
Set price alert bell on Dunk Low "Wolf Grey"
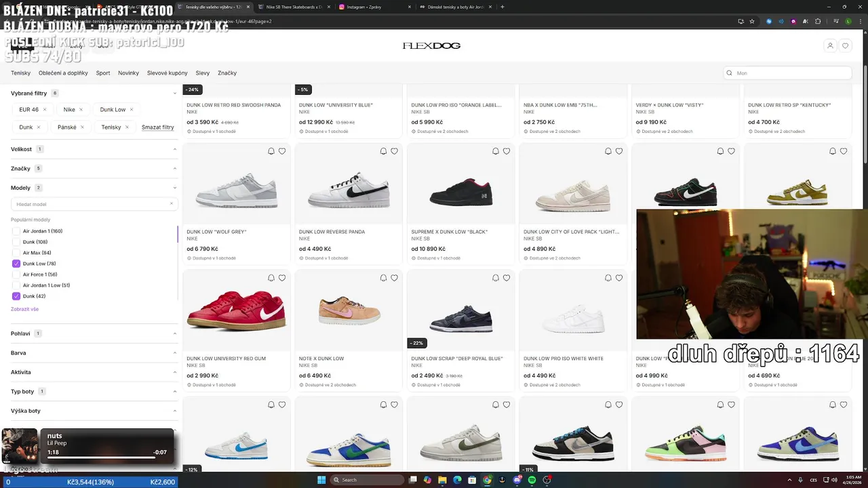[271, 151]
